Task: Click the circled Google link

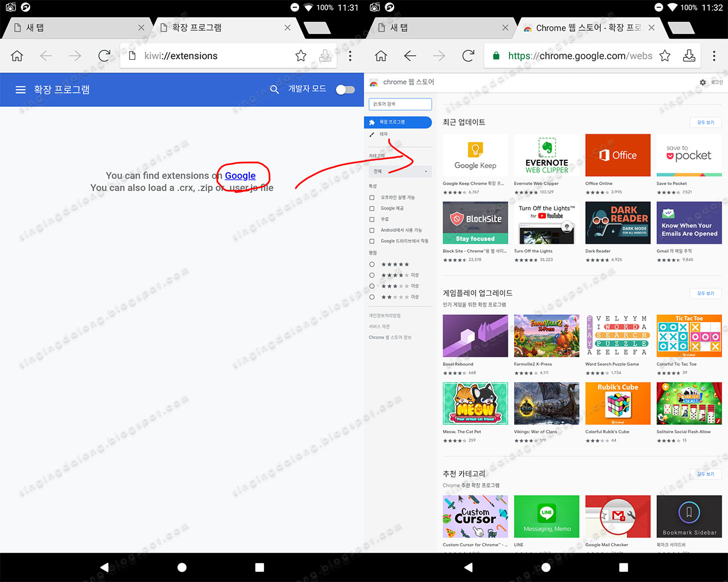Action: click(x=241, y=176)
